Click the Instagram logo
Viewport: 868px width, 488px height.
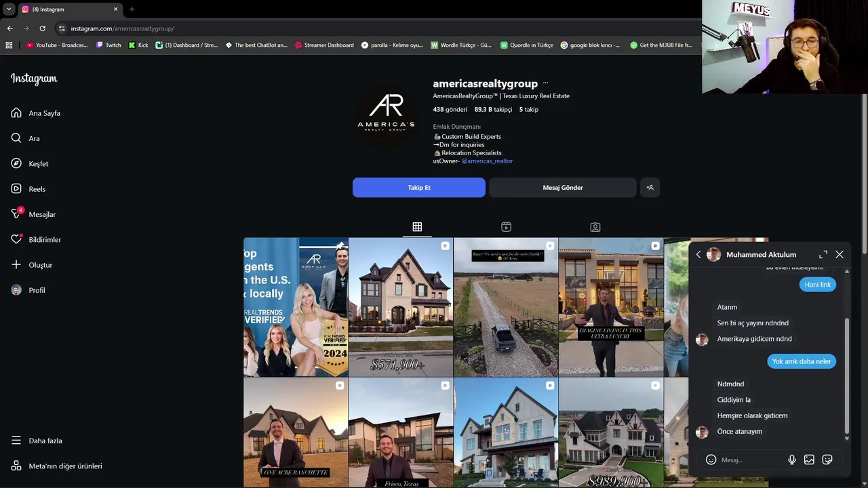[34, 79]
